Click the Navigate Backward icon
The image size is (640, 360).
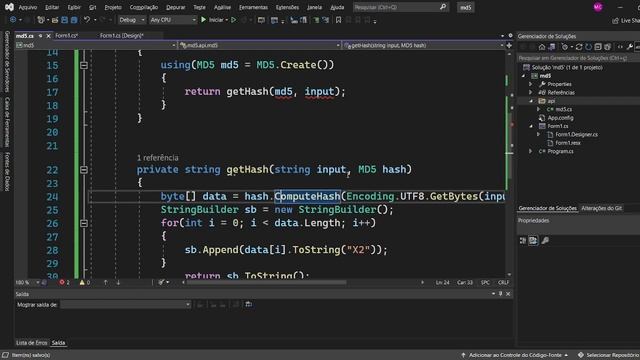(x=13, y=20)
